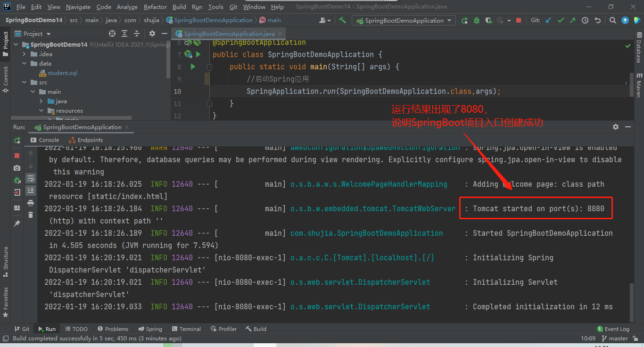Open the Commit side tool window
Image resolution: width=644 pixels, height=347 pixels.
point(6,79)
